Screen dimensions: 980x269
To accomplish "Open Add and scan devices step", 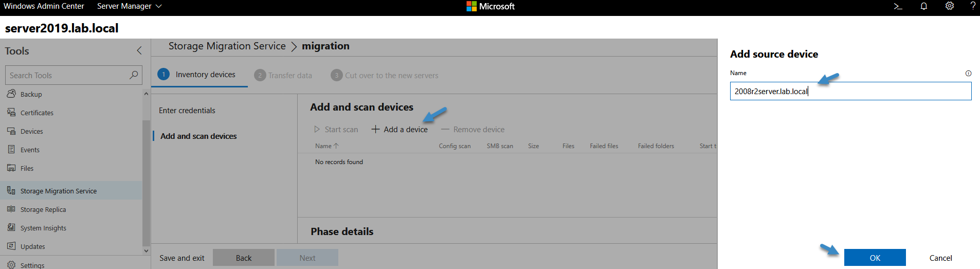I will click(x=198, y=136).
